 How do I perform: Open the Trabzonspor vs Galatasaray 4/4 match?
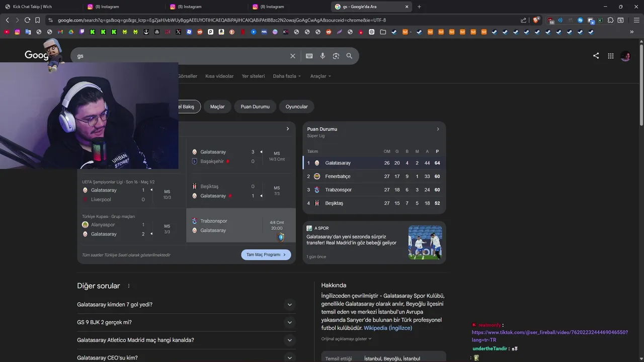pyautogui.click(x=241, y=226)
